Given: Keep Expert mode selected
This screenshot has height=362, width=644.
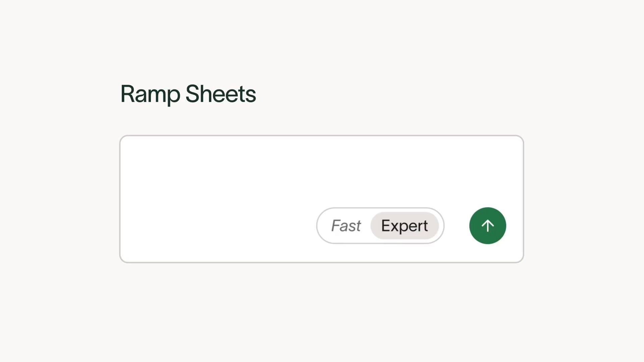Looking at the screenshot, I should 405,226.
